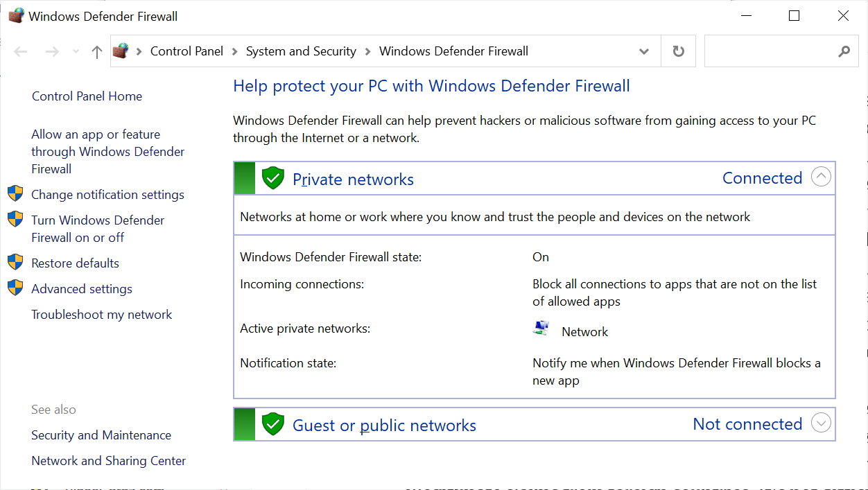
Task: Click 'Notify me when Windows Defender Firewall blocks' text
Action: pos(677,371)
